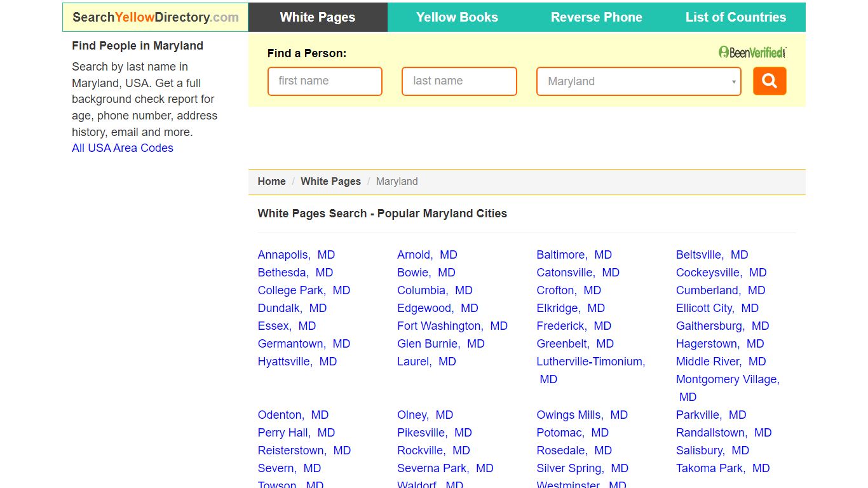Open Germantown, MD listing
The width and height of the screenshot is (868, 488).
304,344
